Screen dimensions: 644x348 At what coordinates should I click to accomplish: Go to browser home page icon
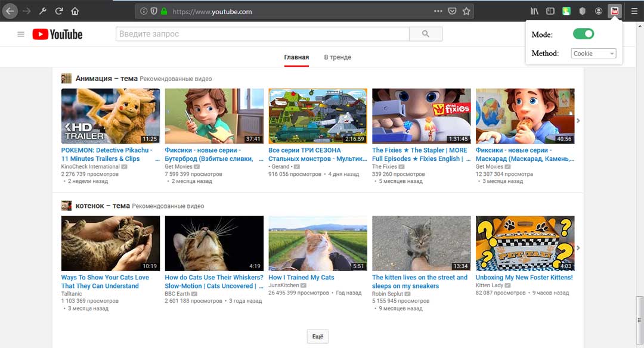point(75,11)
